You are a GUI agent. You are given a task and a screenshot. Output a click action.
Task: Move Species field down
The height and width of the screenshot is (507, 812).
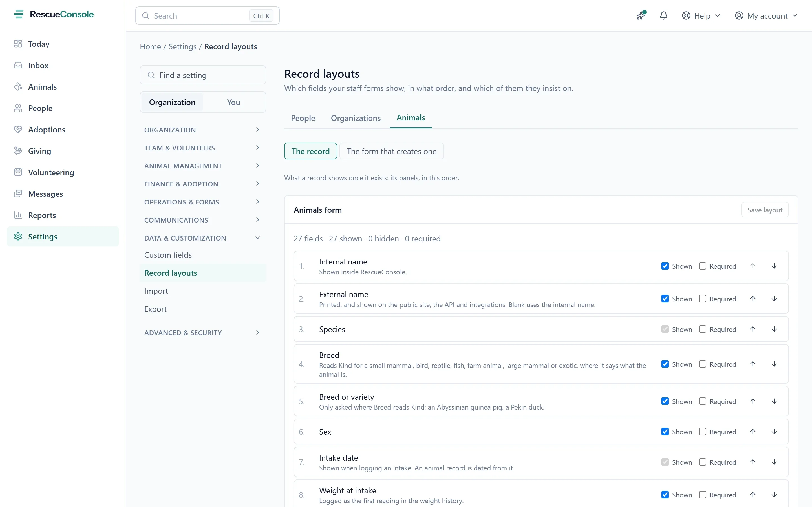tap(774, 329)
